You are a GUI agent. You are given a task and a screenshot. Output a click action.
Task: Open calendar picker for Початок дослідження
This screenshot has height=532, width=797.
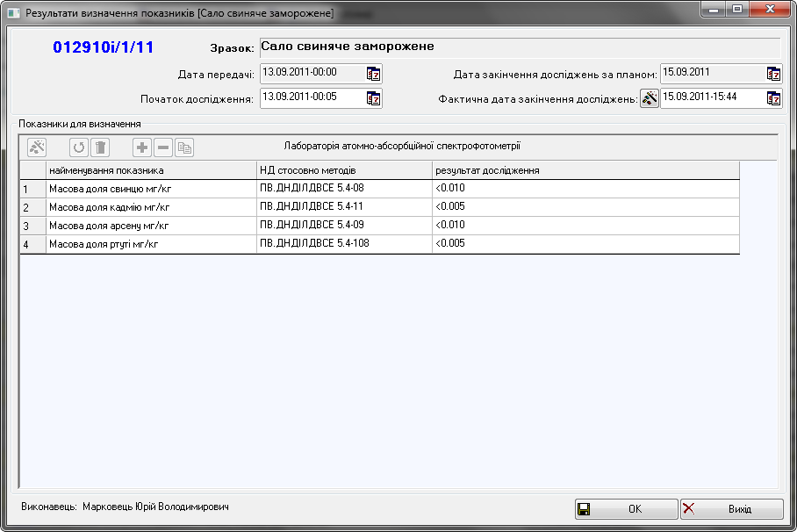coord(374,98)
